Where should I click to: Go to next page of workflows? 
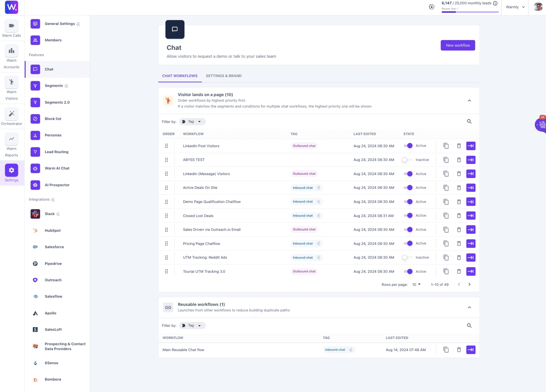coord(469,284)
